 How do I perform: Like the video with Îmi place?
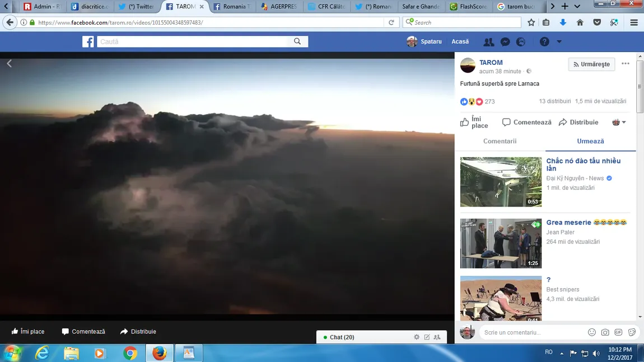tap(474, 123)
